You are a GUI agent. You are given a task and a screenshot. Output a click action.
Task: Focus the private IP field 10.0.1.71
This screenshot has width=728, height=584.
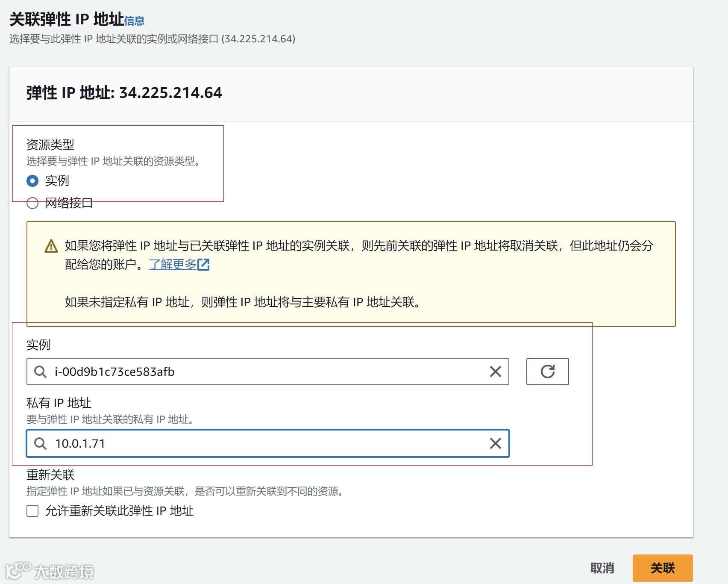[268, 443]
